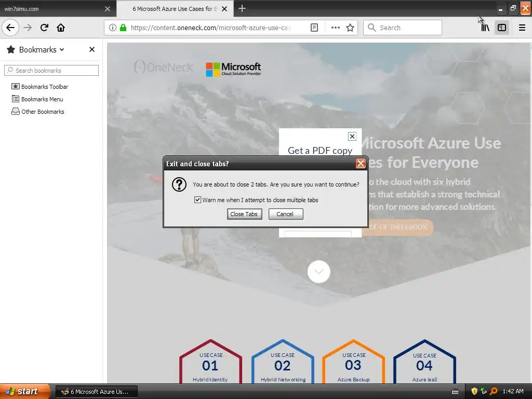The width and height of the screenshot is (532, 399).
Task: Click the OneNeck logo
Action: pyautogui.click(x=163, y=67)
